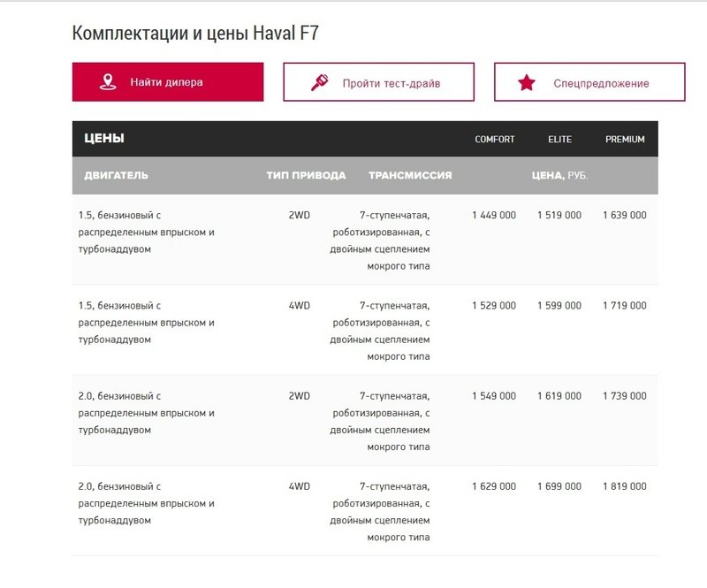This screenshot has height=588, width=707.
Task: Click 2WD in the 1 449 000 row
Action: [x=300, y=215]
